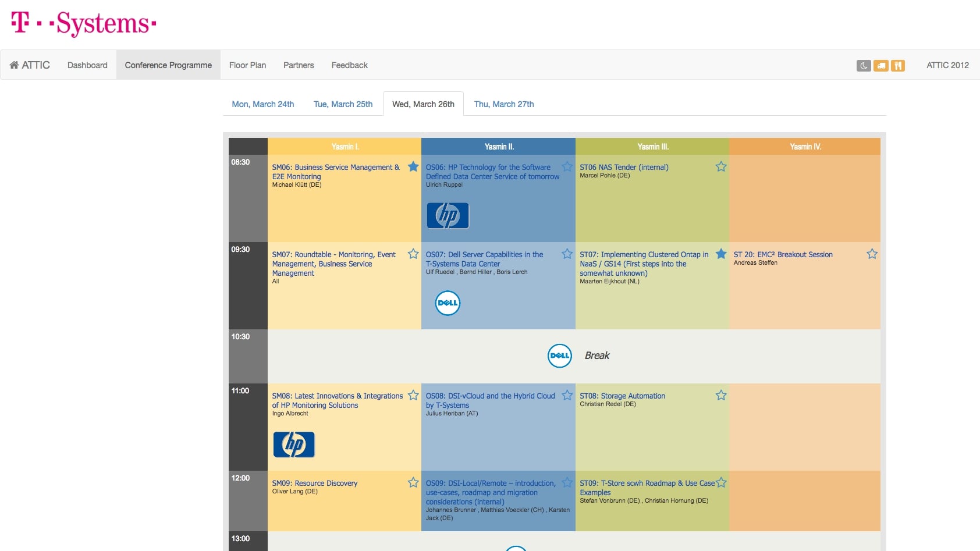The width and height of the screenshot is (980, 551).
Task: Click HP logo in SM08 session
Action: click(294, 445)
